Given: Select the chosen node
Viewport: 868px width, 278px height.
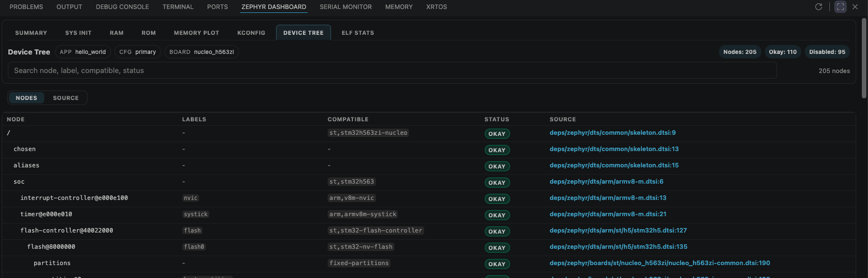Looking at the screenshot, I should [x=25, y=149].
